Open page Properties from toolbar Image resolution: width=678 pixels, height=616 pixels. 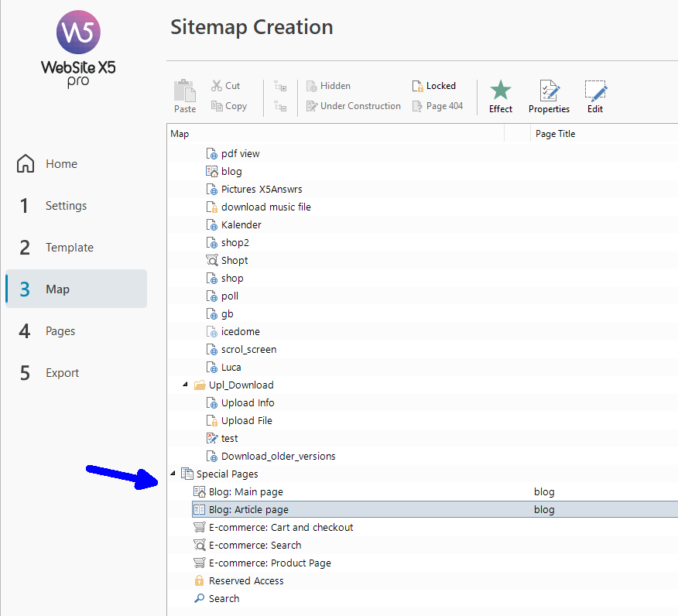tap(549, 91)
